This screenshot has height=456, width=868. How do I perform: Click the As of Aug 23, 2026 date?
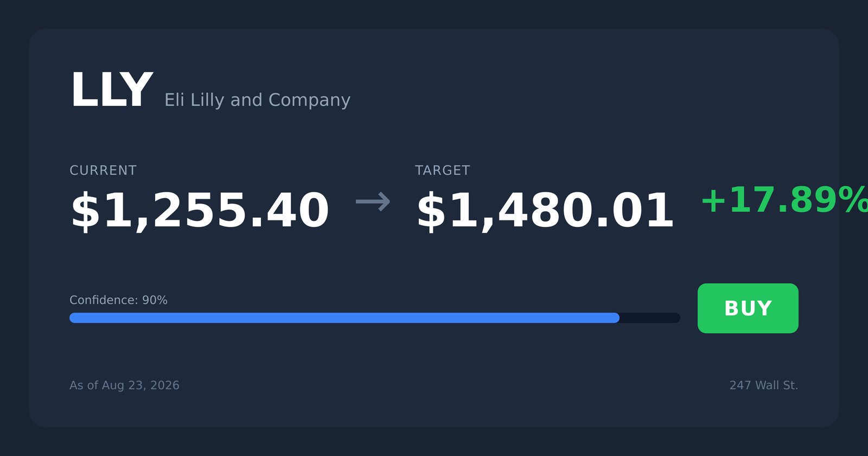(x=124, y=385)
